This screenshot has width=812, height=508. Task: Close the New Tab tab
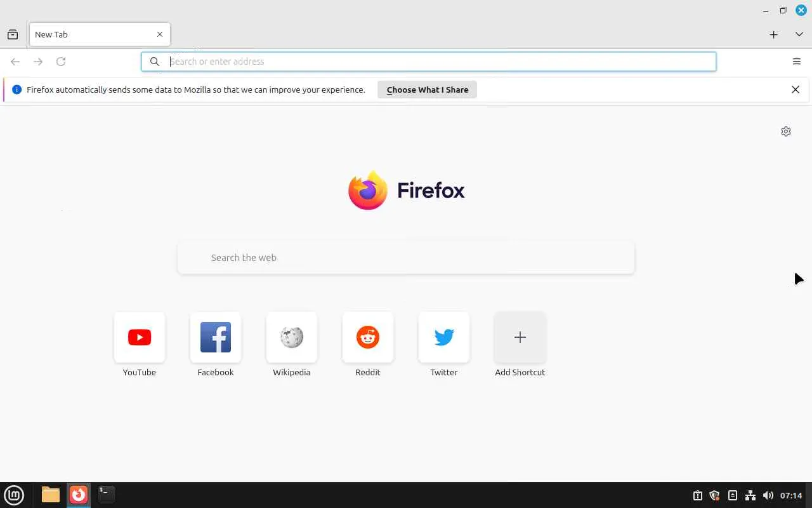pos(160,34)
